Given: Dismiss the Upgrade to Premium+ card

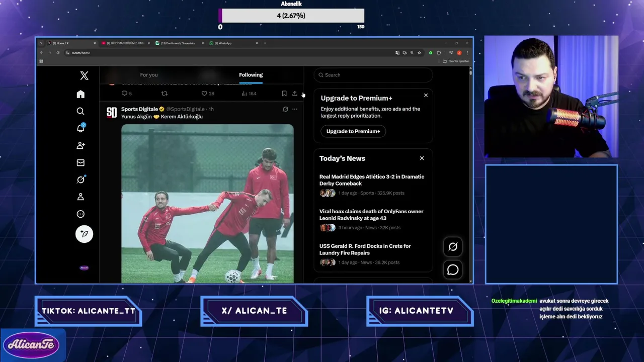Looking at the screenshot, I should click(x=426, y=95).
